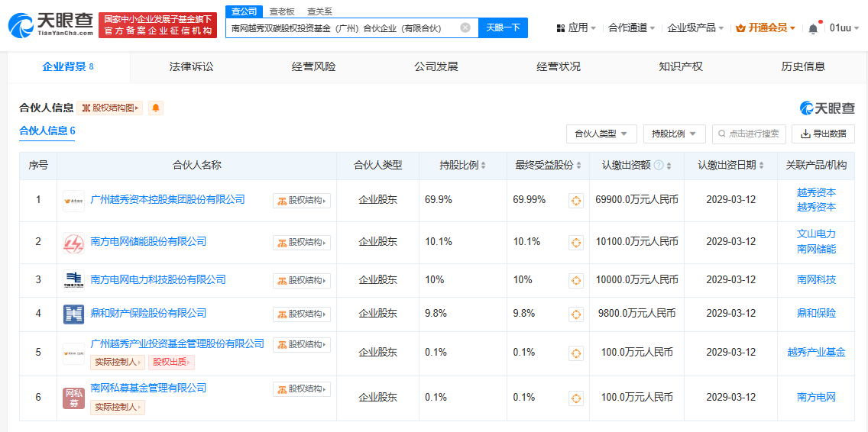Click beneficial share icon for 南网私募基金管理有限公司 row

(x=576, y=398)
